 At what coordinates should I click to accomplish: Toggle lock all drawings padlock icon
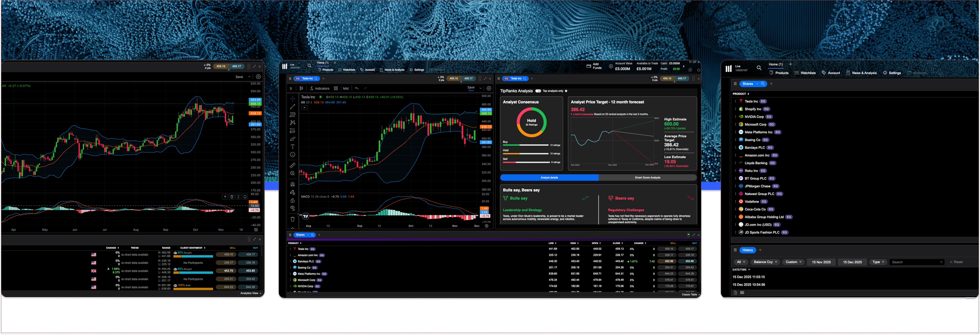point(292,200)
